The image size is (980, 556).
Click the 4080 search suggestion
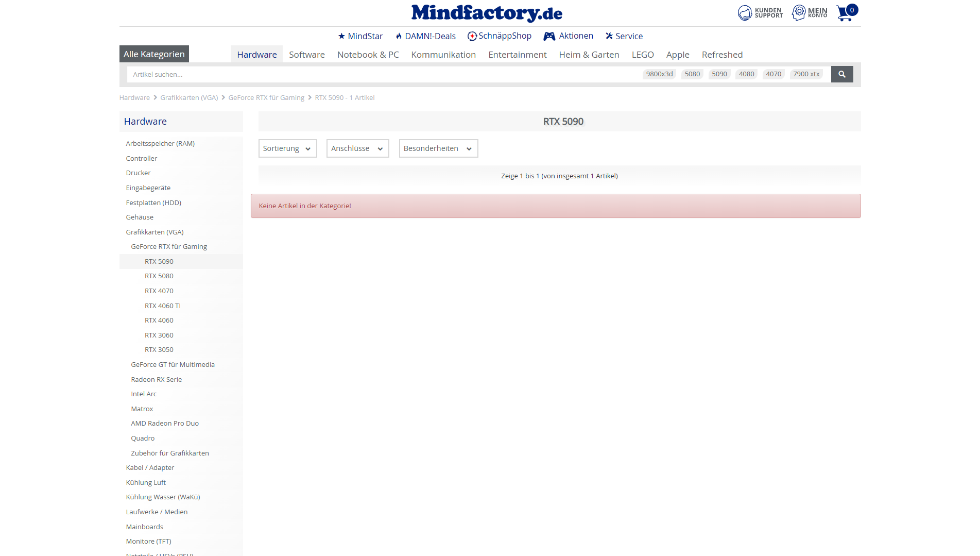click(746, 74)
